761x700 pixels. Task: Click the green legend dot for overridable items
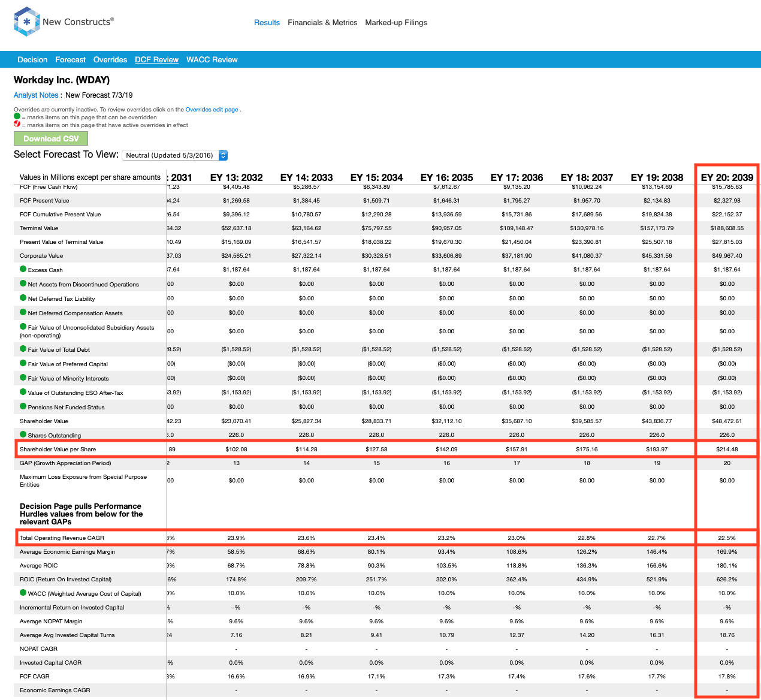coord(17,117)
